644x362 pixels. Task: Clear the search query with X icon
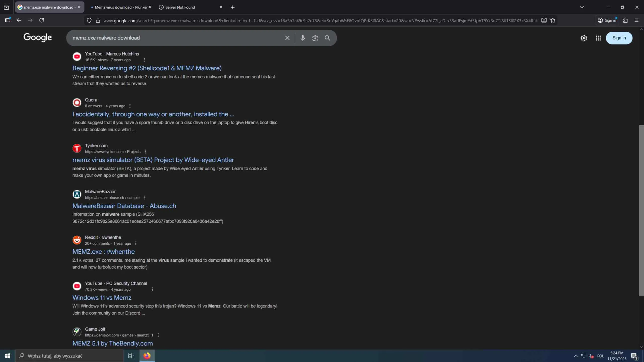(287, 38)
